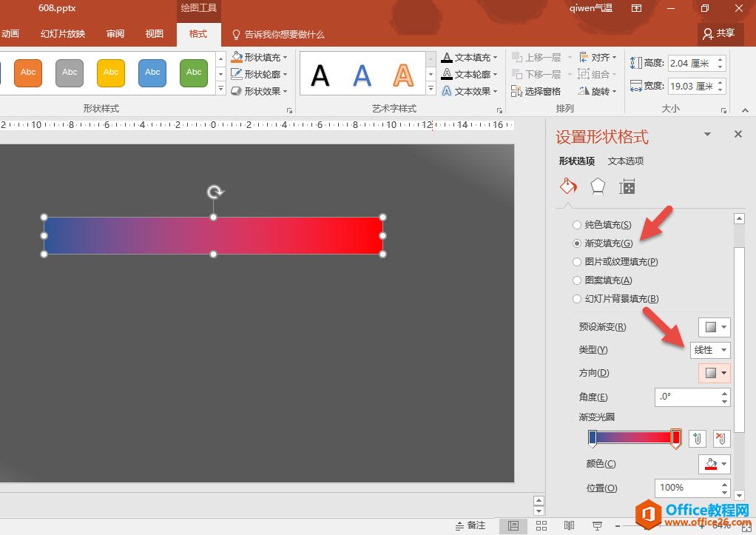Click the add gradient stop button

697,438
